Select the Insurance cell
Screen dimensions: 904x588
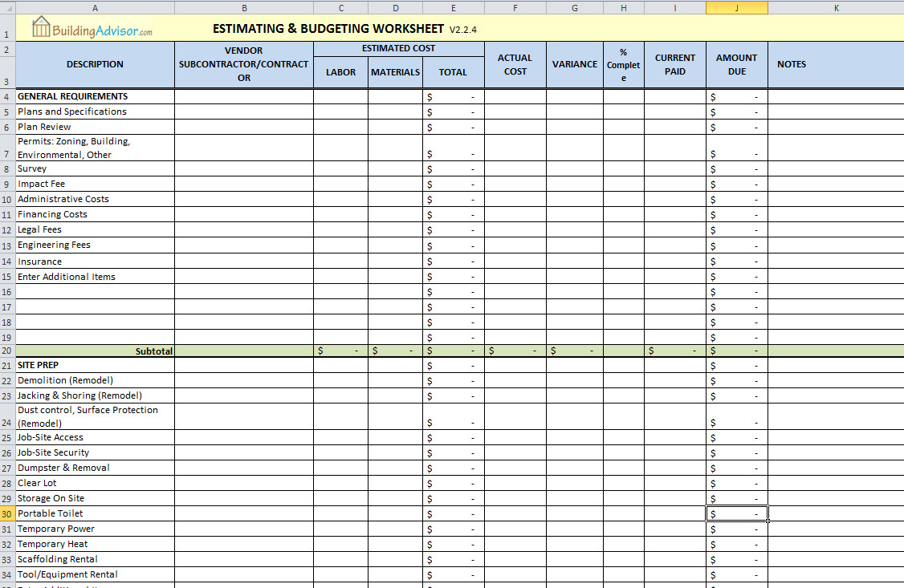pyautogui.click(x=95, y=261)
